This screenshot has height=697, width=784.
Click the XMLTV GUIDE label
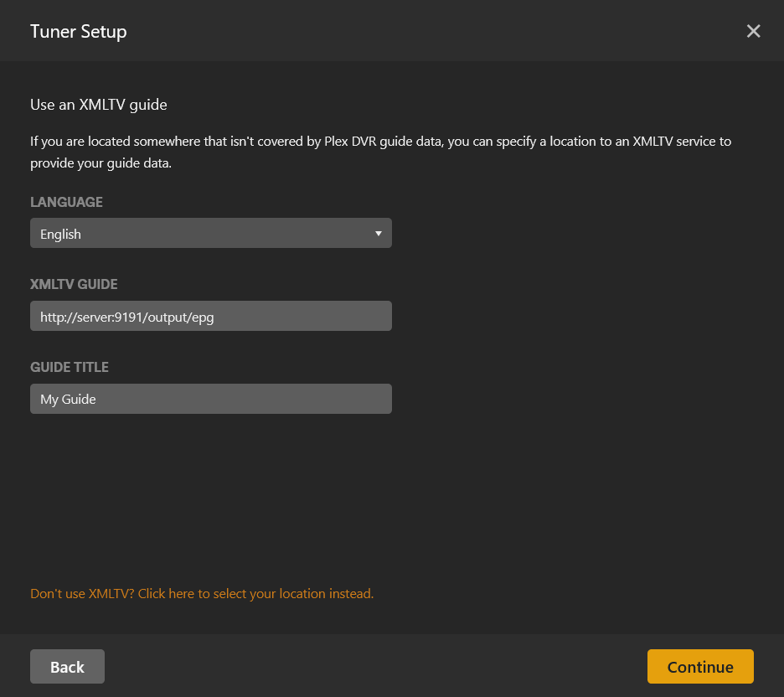click(x=74, y=285)
